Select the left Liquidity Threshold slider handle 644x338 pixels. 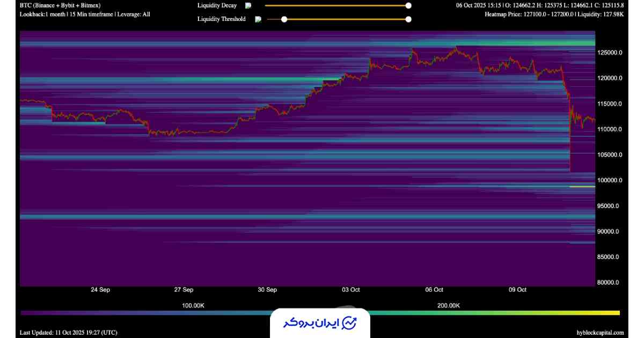(x=284, y=19)
